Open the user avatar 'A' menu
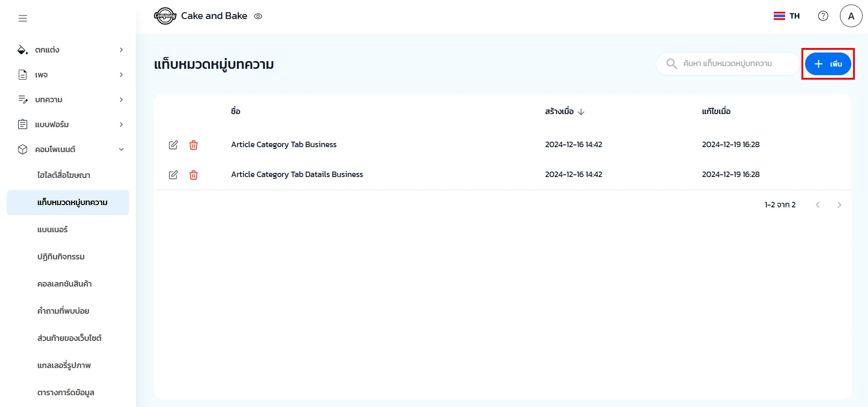The height and width of the screenshot is (407, 868). point(851,16)
